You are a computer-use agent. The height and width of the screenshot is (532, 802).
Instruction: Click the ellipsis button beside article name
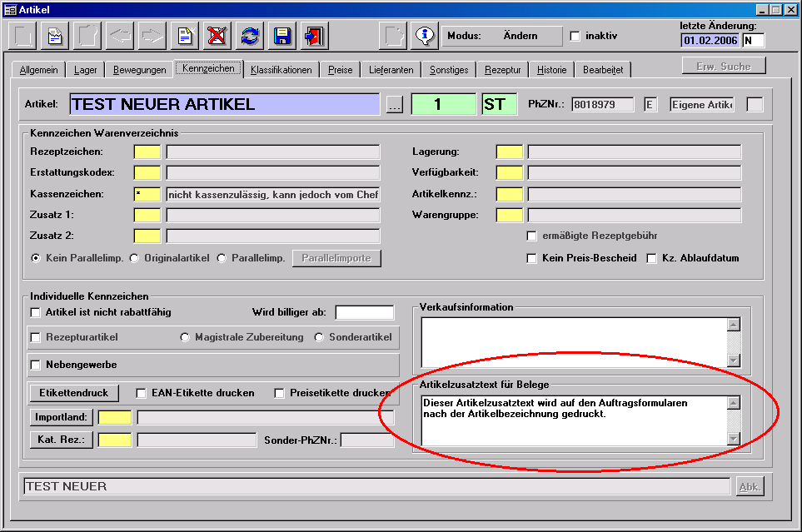395,105
